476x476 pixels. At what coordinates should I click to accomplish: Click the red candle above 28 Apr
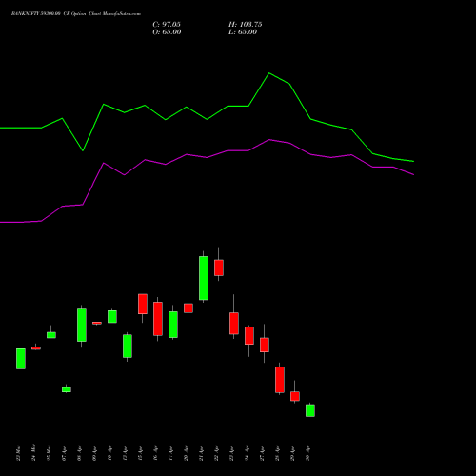point(280,380)
